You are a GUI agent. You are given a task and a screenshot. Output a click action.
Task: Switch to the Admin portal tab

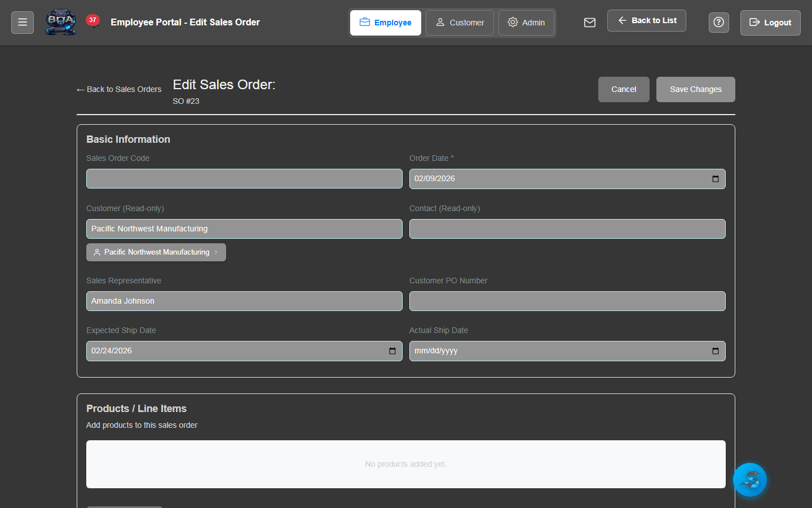[526, 23]
